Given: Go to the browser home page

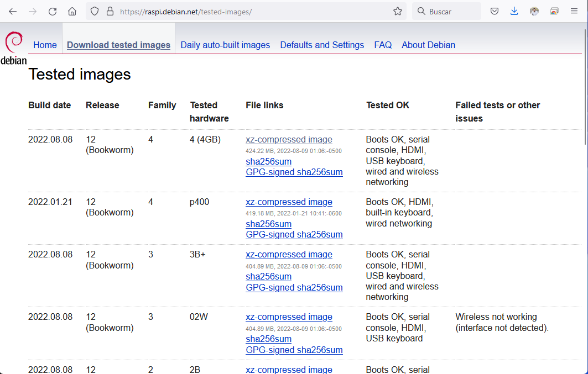Looking at the screenshot, I should (72, 11).
